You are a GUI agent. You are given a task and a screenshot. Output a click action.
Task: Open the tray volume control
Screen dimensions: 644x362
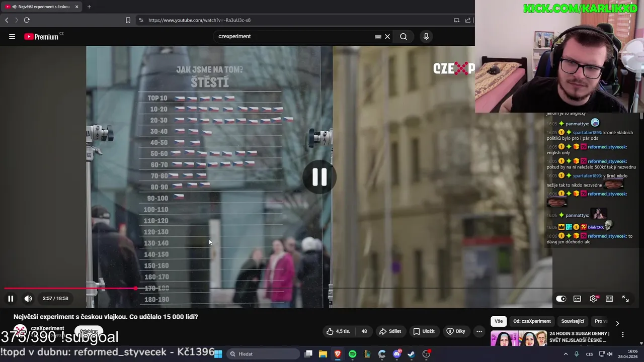click(x=610, y=354)
